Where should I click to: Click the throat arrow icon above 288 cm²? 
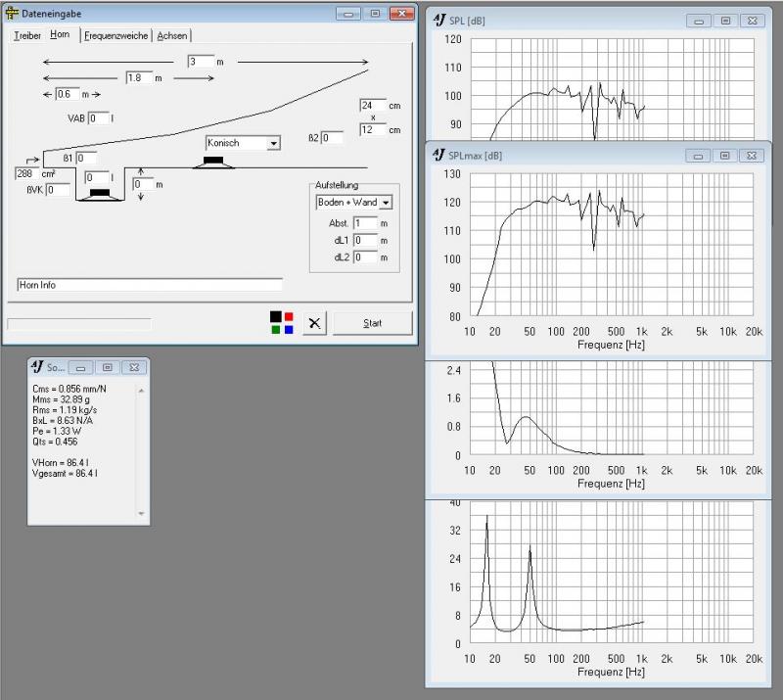point(32,160)
